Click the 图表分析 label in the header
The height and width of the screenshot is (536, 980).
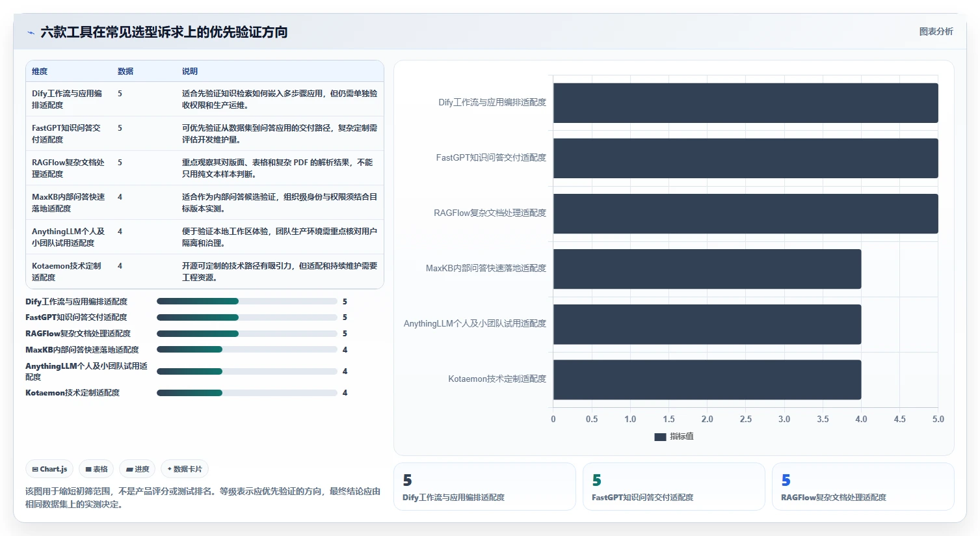pyautogui.click(x=936, y=31)
